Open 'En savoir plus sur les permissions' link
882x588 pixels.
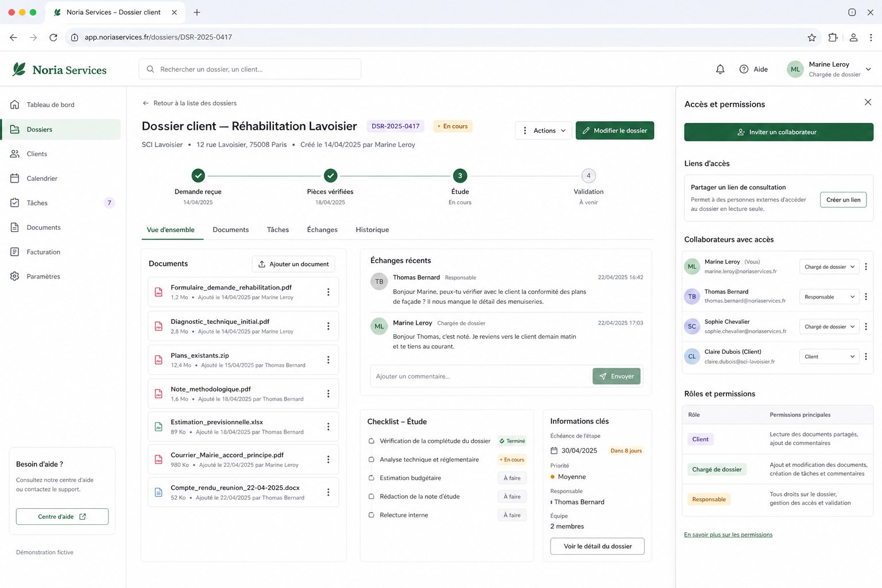coord(728,535)
